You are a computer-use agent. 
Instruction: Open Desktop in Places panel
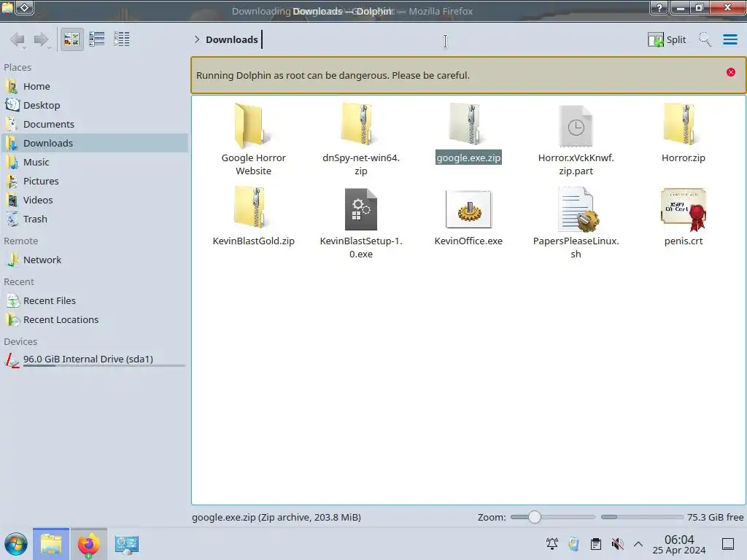pos(94,105)
